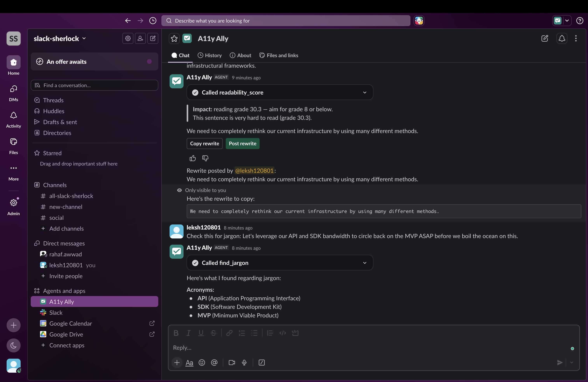Insert a code block
Viewport: 588px width, 382px height.
pos(295,333)
